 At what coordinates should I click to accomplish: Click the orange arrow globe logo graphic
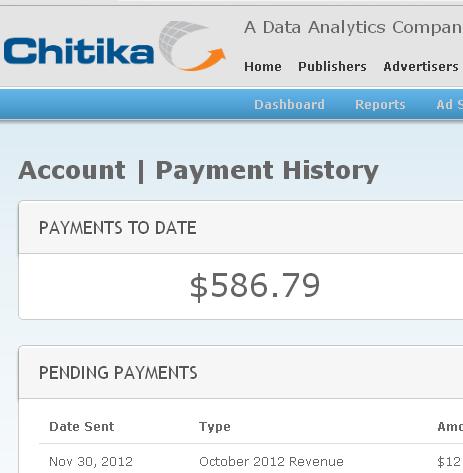pyautogui.click(x=192, y=45)
